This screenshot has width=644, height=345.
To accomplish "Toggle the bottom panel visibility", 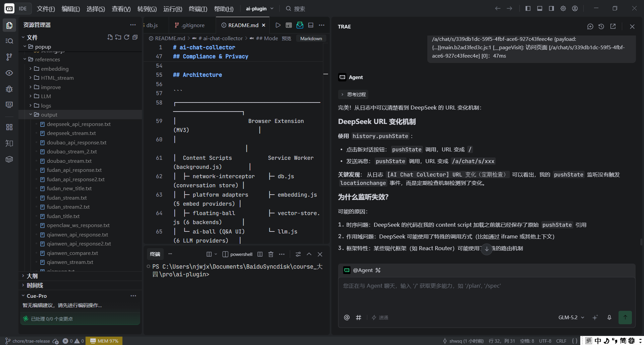I will 540,8.
